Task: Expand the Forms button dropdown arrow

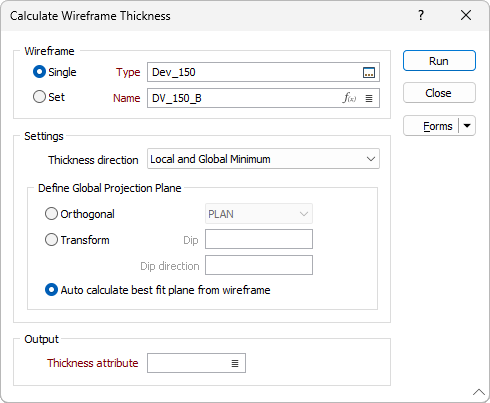Action: click(x=467, y=126)
